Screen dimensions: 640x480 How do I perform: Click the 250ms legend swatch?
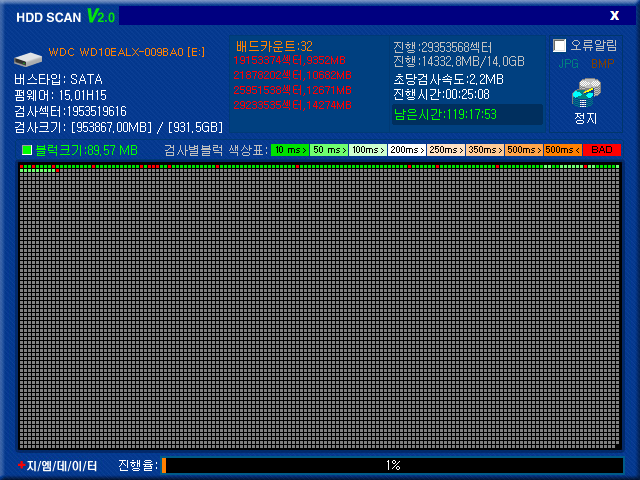pos(446,150)
